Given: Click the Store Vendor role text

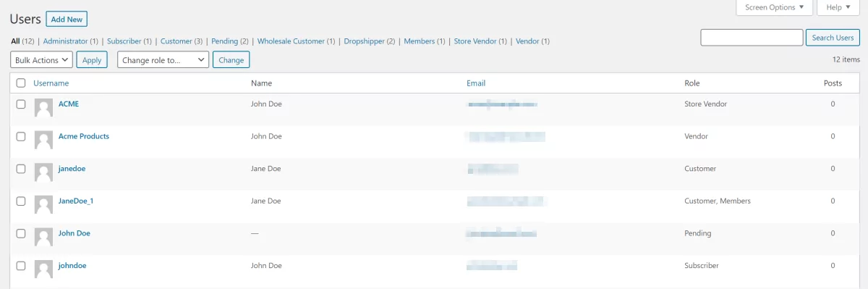Looking at the screenshot, I should (x=705, y=104).
